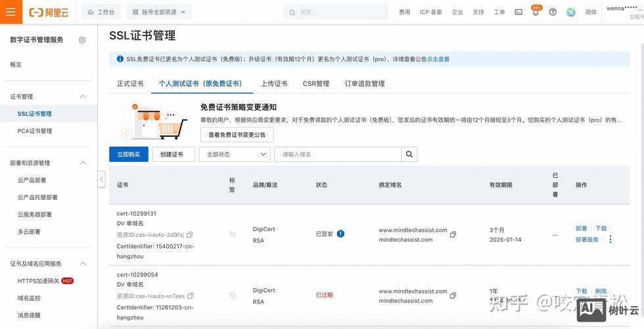Switch to 上传证书 tab
Screen dimensions: 644x329
275,84
